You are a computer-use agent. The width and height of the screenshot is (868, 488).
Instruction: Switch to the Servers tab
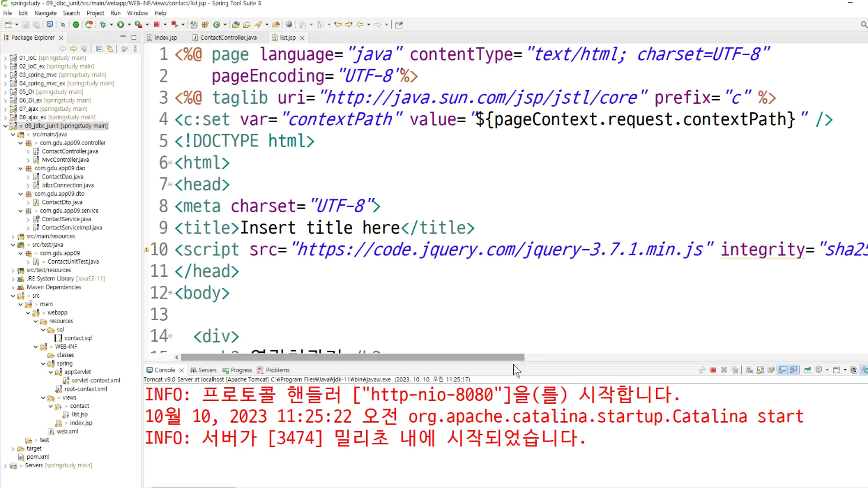pyautogui.click(x=203, y=370)
